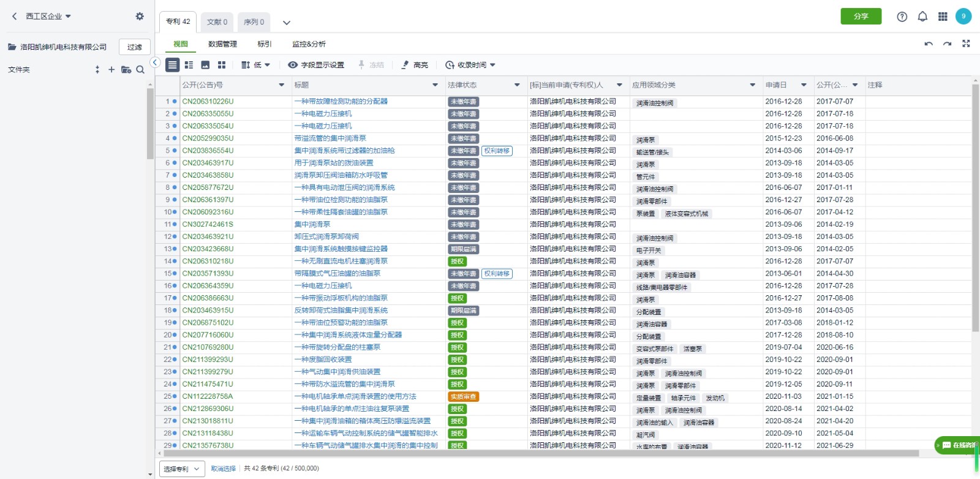Screen dimensions: 980x479
Task: Open the 标题 column filter arrow
Action: point(435,85)
